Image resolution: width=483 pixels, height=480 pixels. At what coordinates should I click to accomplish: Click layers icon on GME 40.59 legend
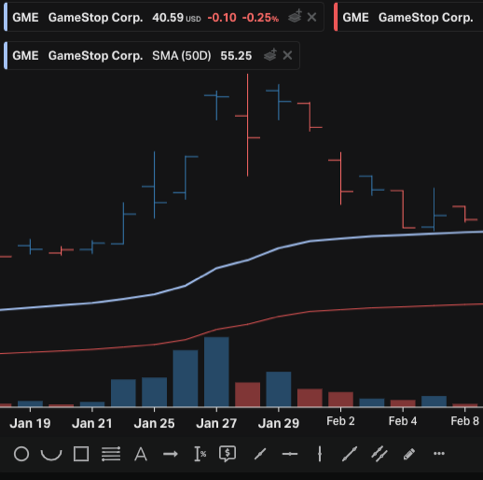click(x=295, y=16)
